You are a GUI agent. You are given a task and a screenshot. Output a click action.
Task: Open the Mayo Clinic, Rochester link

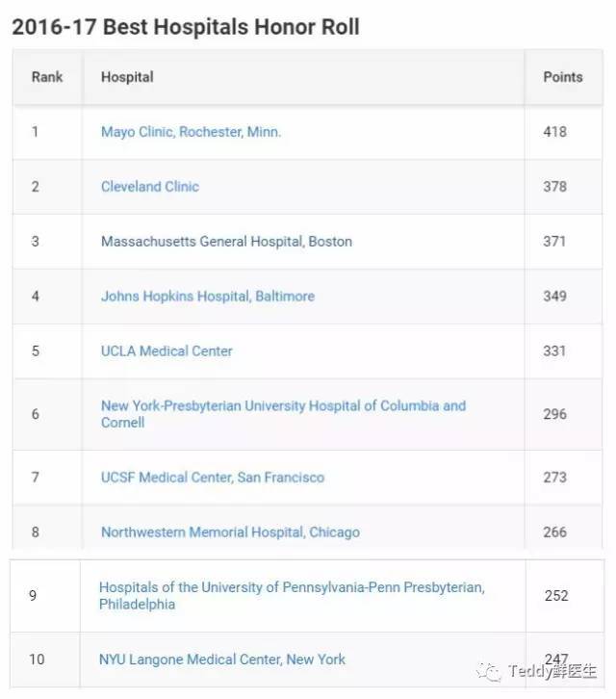(191, 132)
